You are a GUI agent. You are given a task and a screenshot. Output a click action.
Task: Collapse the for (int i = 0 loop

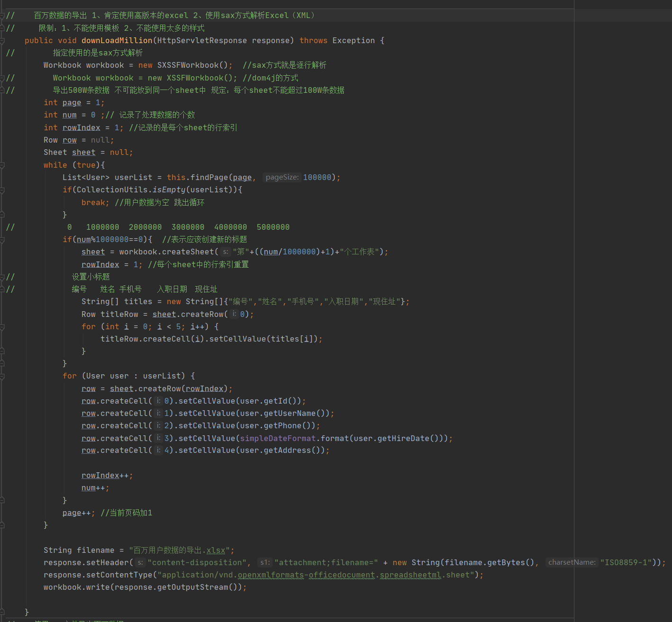point(2,327)
